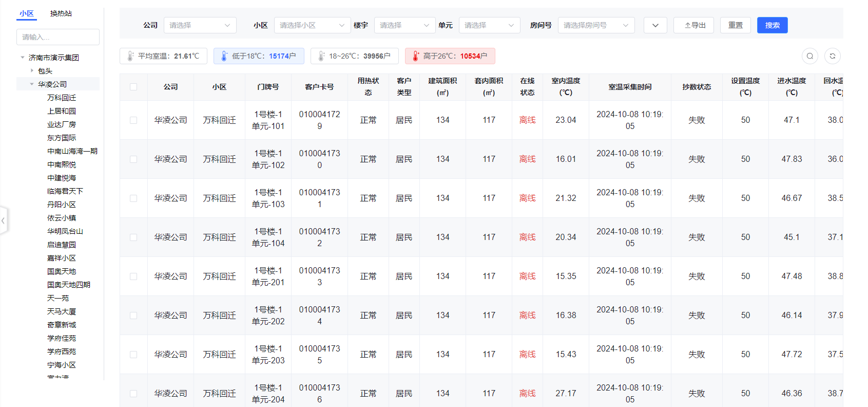Click the blue 搜索 button

(x=772, y=25)
